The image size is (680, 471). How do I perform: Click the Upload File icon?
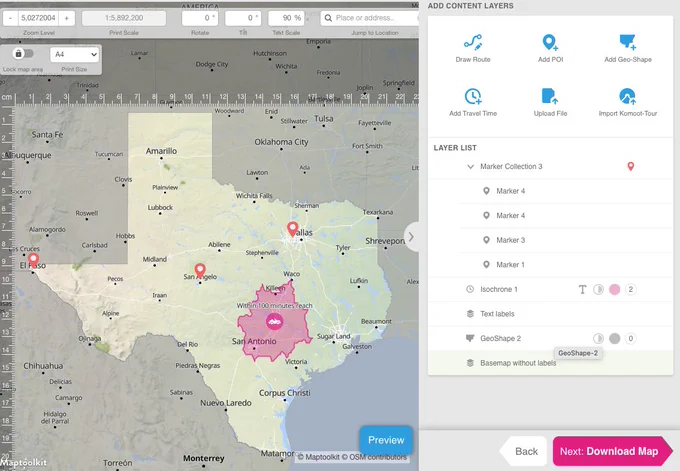tap(550, 96)
